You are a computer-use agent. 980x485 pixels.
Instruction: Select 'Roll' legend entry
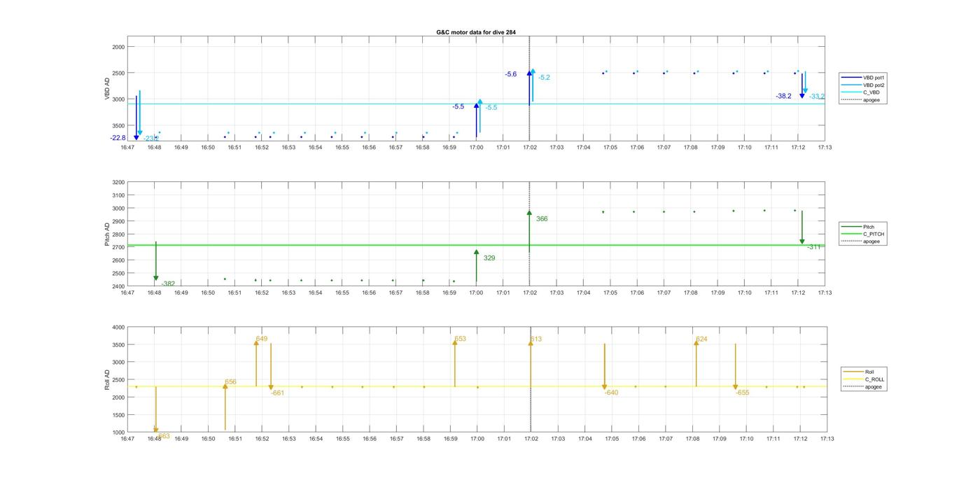click(863, 372)
